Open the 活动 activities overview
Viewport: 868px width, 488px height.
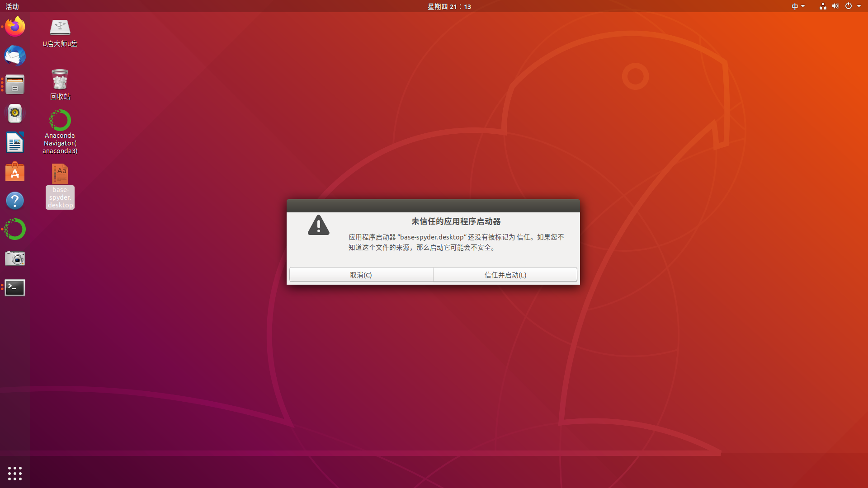pyautogui.click(x=12, y=6)
